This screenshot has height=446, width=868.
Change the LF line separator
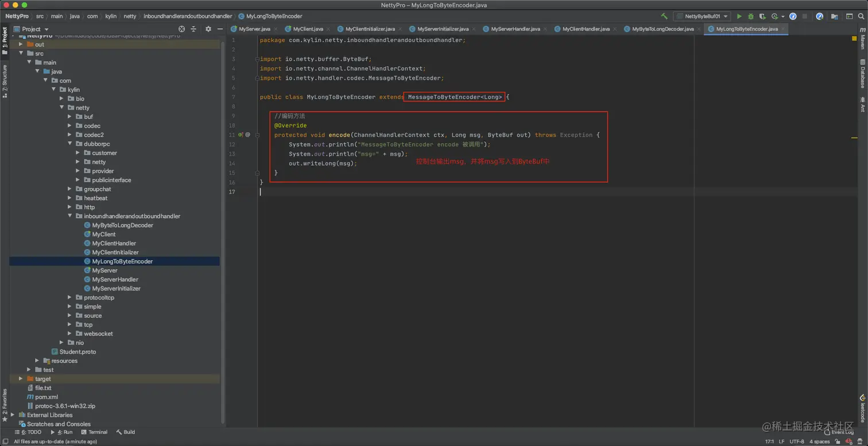tap(782, 441)
